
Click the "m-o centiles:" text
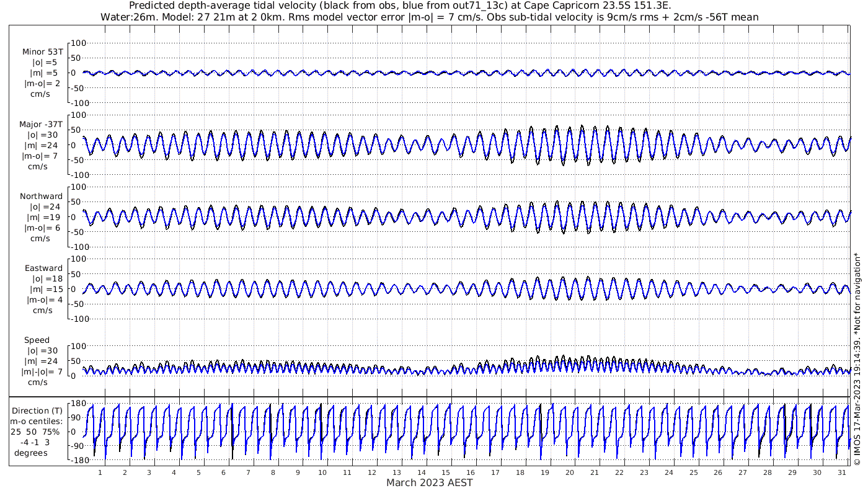pyautogui.click(x=37, y=422)
